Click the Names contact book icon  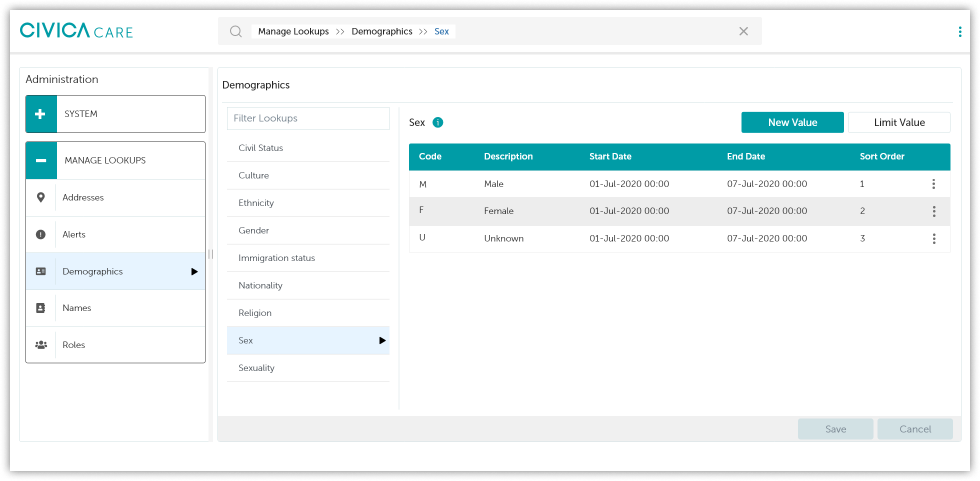41,308
